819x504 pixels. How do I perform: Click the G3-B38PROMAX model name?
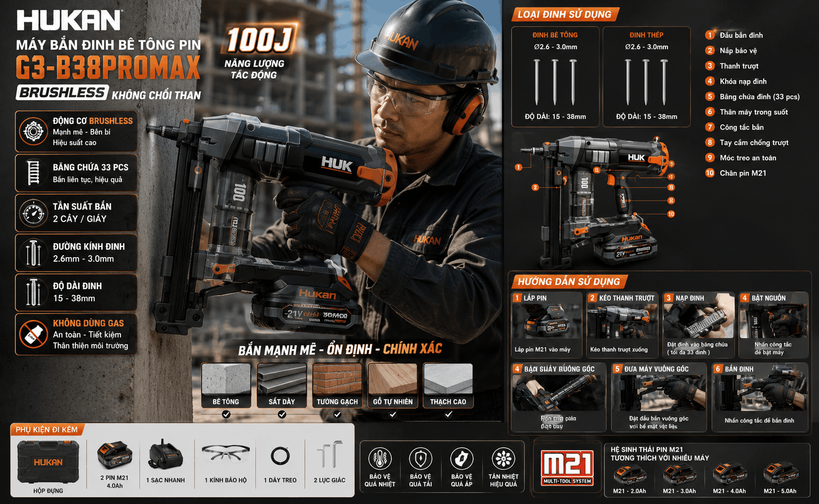pyautogui.click(x=108, y=67)
